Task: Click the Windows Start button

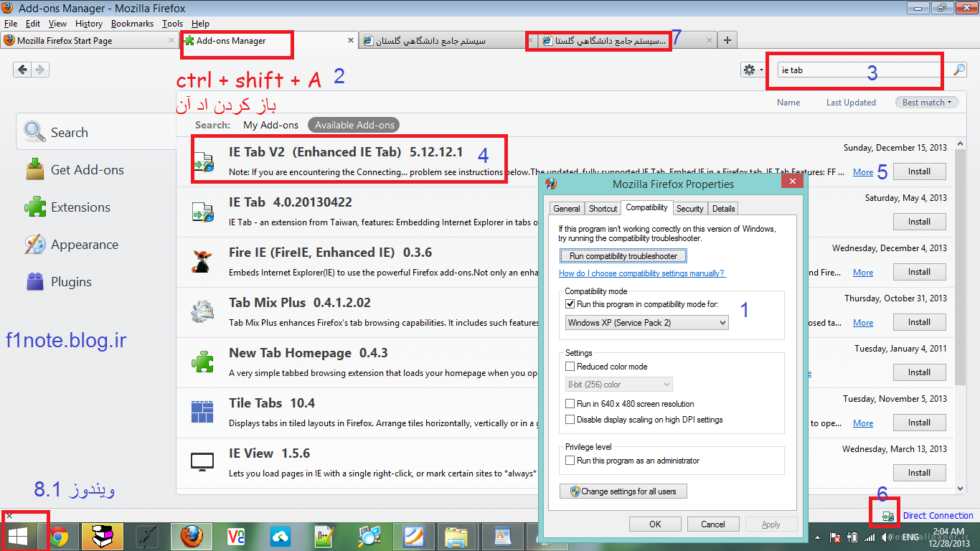Action: [18, 537]
